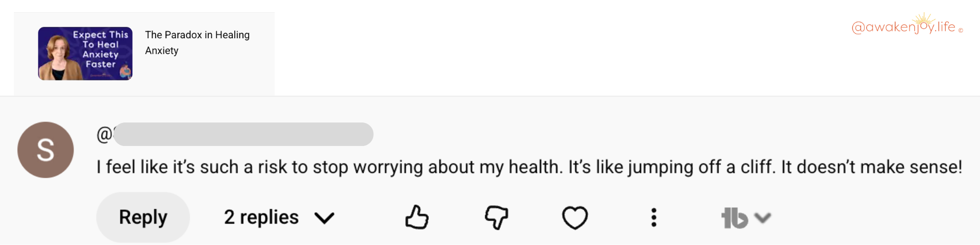Viewport: 980px width, 245px height.
Task: Click the sun logo in the watermark
Action: (x=924, y=20)
